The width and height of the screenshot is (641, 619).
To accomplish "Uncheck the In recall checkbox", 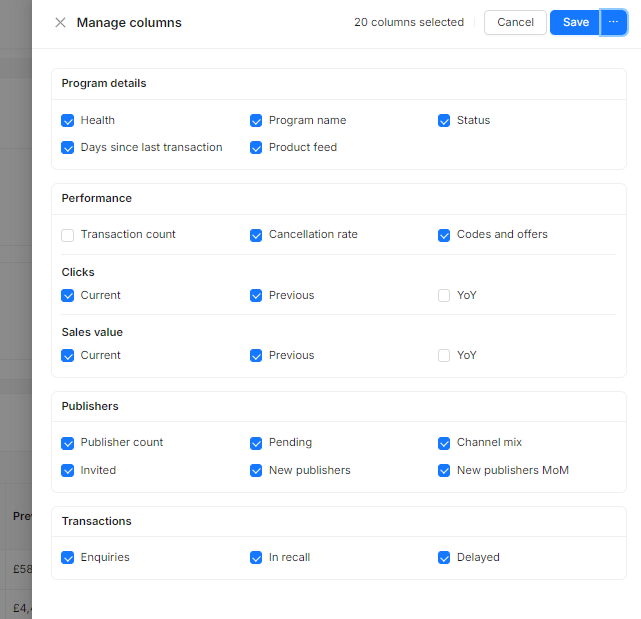I will coord(256,558).
